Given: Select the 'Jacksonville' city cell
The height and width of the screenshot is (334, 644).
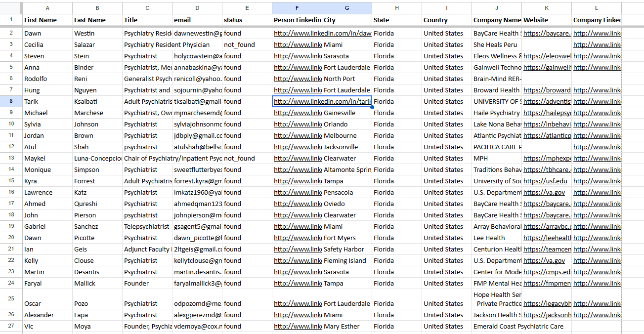Looking at the screenshot, I should [x=347, y=147].
